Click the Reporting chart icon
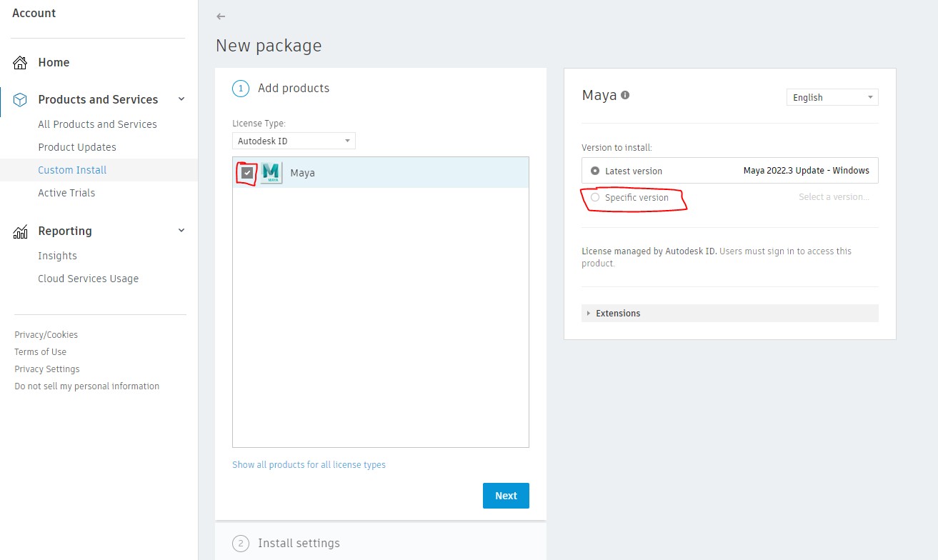The height and width of the screenshot is (560, 938). (20, 231)
